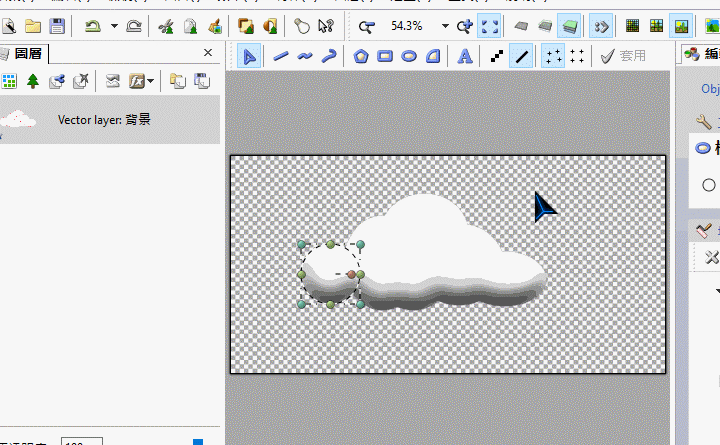
Task: Click the blue ellipse icon in right panel
Action: pyautogui.click(x=703, y=148)
